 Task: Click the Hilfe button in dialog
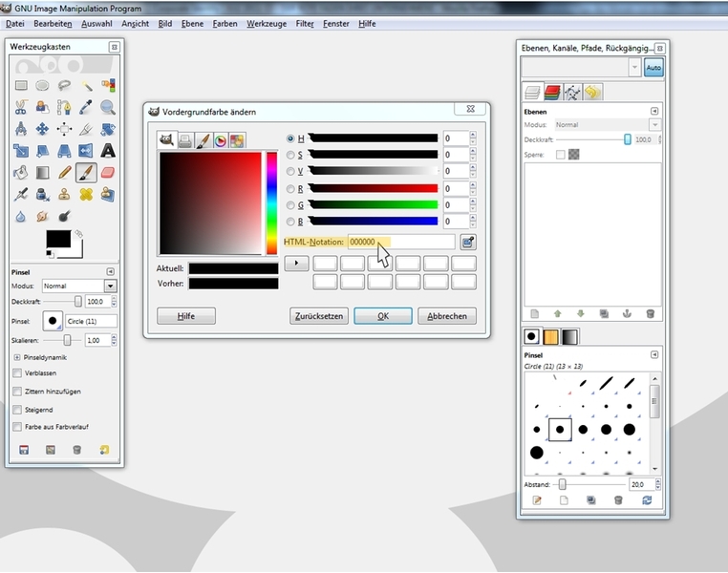click(186, 316)
